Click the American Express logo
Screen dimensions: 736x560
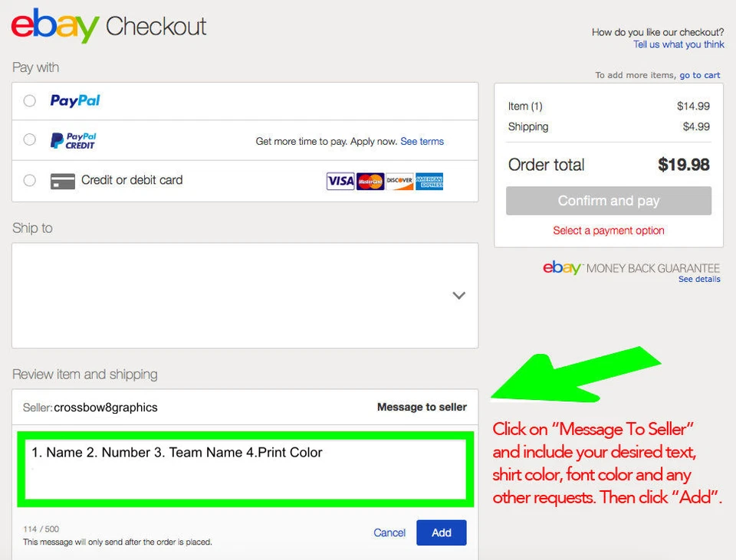[x=429, y=181]
